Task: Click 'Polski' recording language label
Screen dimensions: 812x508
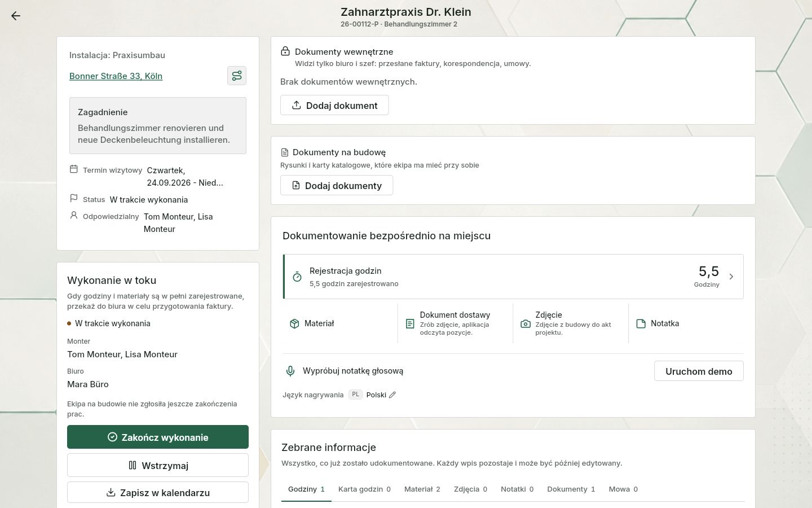Action: pos(376,395)
